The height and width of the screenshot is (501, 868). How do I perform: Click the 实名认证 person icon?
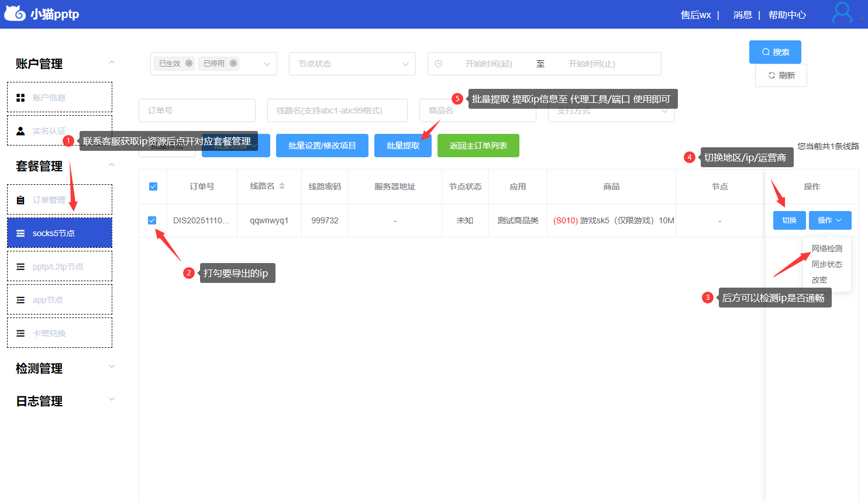pos(19,130)
